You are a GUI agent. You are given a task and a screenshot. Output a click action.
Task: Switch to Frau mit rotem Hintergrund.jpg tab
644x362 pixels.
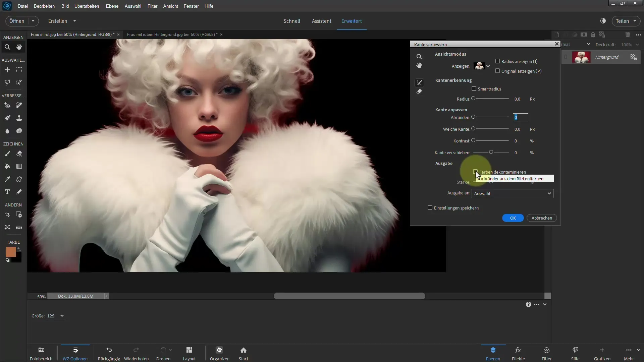172,34
